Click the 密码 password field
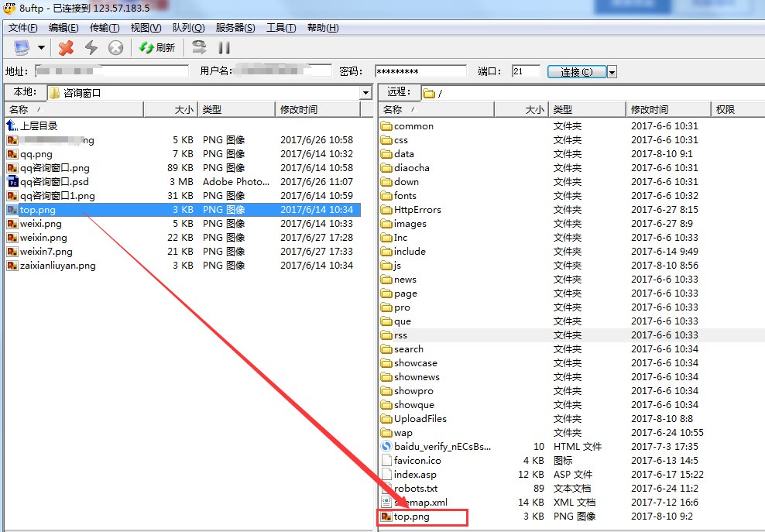The width and height of the screenshot is (765, 532). point(420,71)
